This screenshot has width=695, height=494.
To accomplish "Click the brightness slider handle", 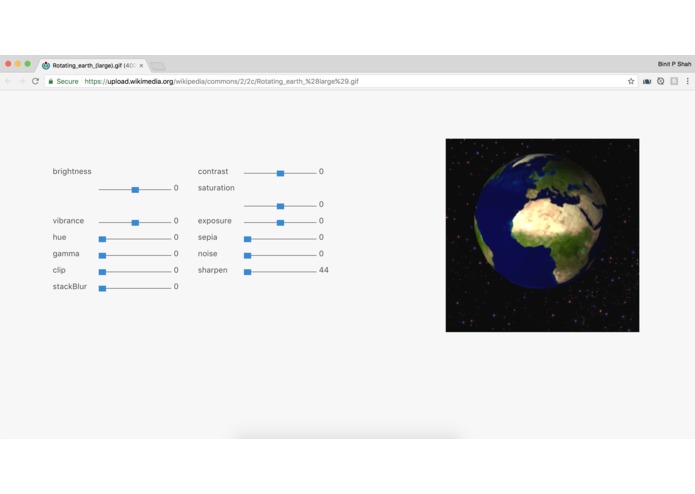I will pyautogui.click(x=135, y=190).
